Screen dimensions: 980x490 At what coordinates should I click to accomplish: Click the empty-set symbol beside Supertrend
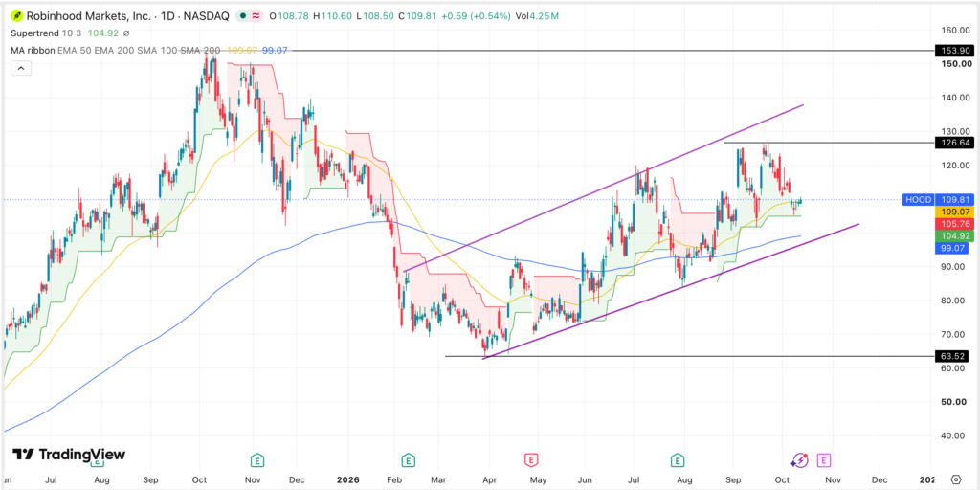(126, 33)
